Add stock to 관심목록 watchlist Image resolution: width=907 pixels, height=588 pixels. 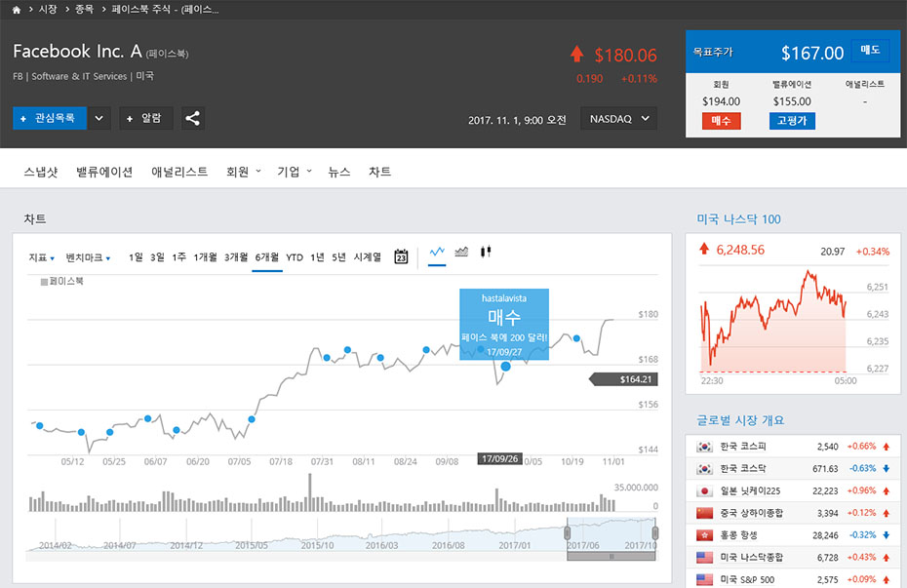[50, 119]
